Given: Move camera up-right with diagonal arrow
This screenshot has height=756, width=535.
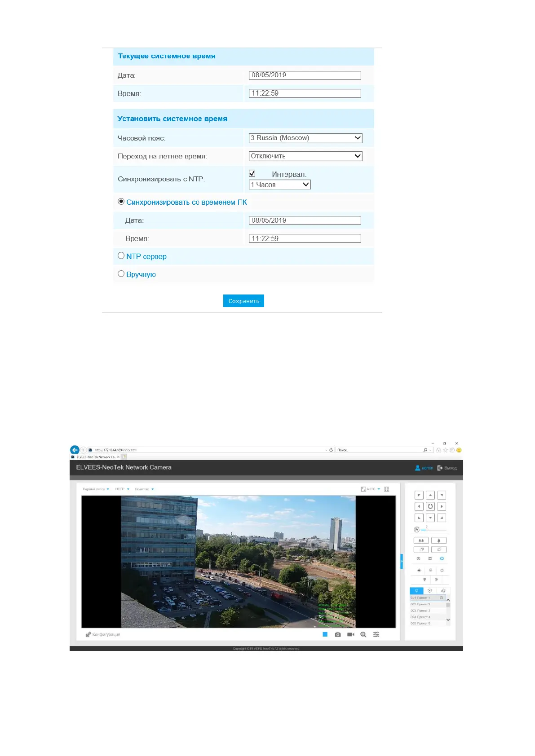Looking at the screenshot, I should (x=442, y=495).
